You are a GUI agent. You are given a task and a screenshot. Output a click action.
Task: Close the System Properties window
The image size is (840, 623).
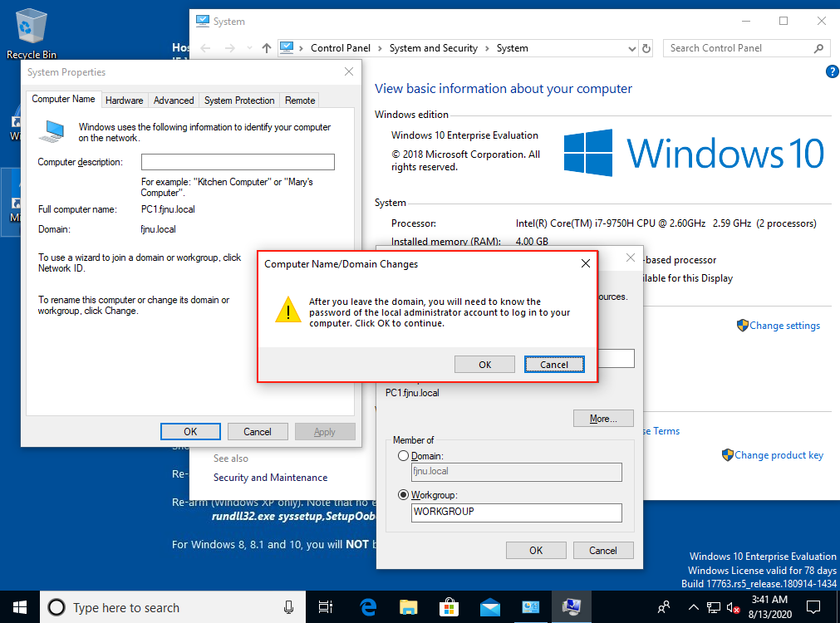tap(349, 71)
